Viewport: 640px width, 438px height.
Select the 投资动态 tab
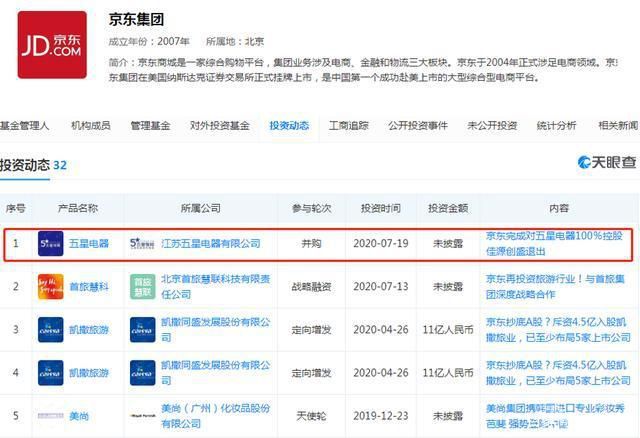point(289,126)
